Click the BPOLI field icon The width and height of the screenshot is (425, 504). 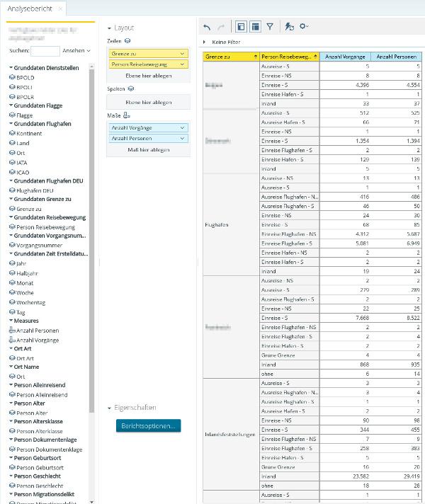12,87
